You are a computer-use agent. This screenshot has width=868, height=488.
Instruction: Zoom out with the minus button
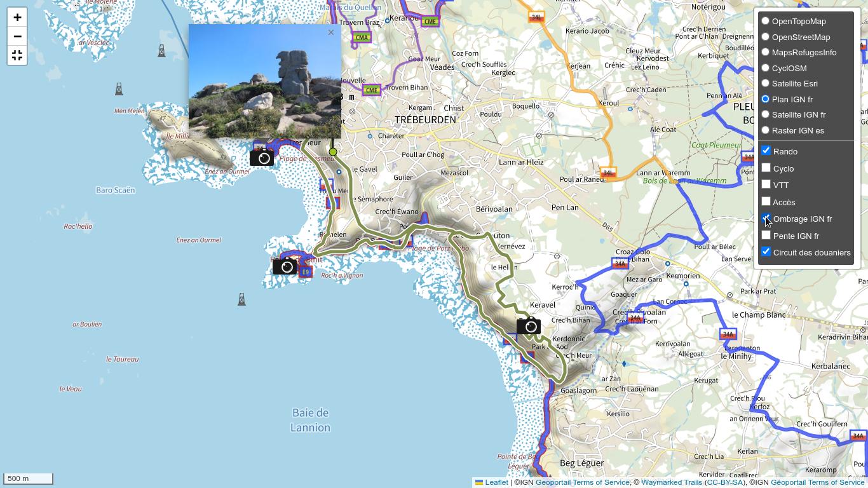17,36
